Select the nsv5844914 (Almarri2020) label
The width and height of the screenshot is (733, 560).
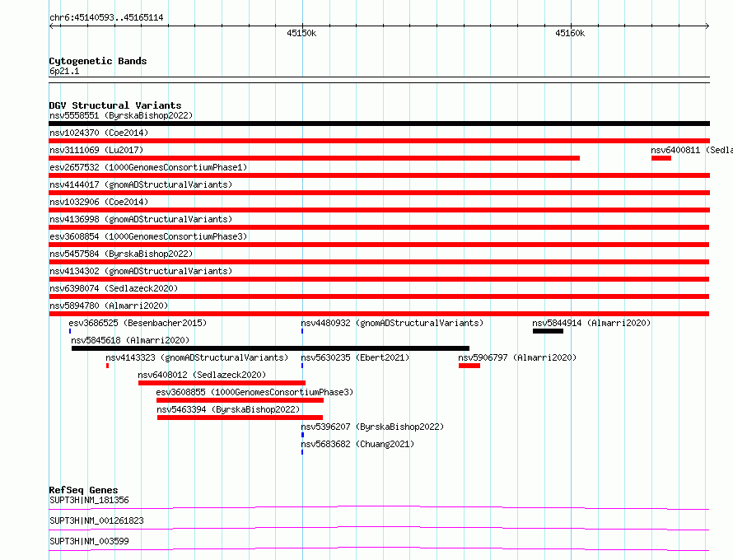click(591, 323)
